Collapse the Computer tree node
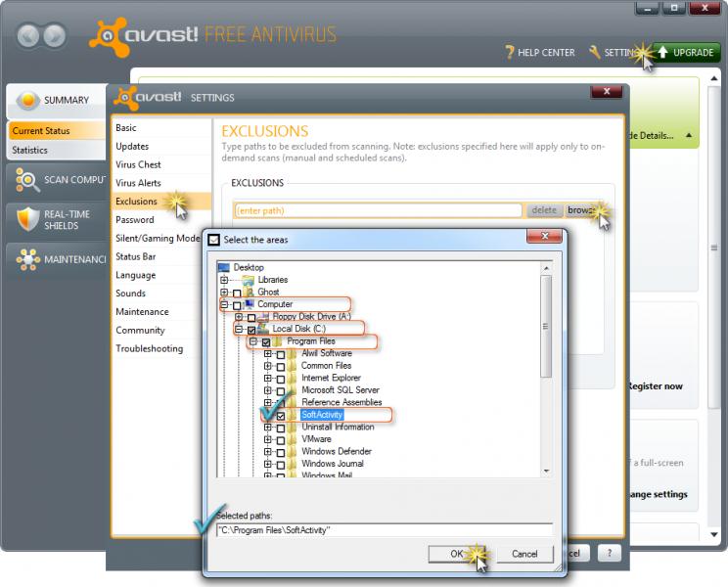Screen dimensions: 728x587 click(224, 304)
